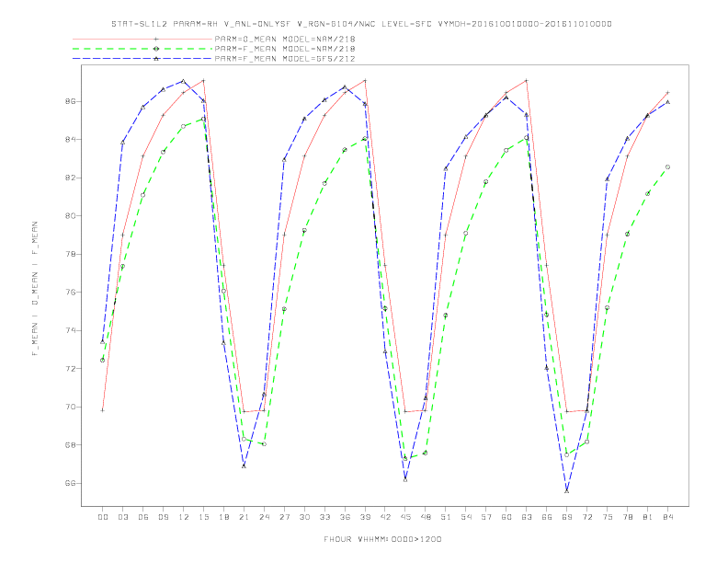Click x-axis tick label 45
This screenshot has height=563, width=728.
click(x=405, y=517)
